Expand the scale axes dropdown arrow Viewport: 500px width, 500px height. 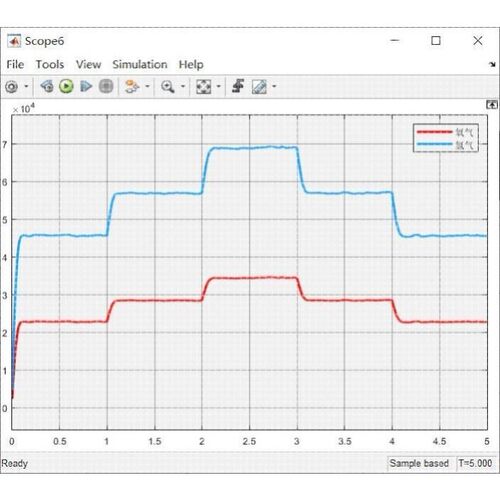[219, 86]
